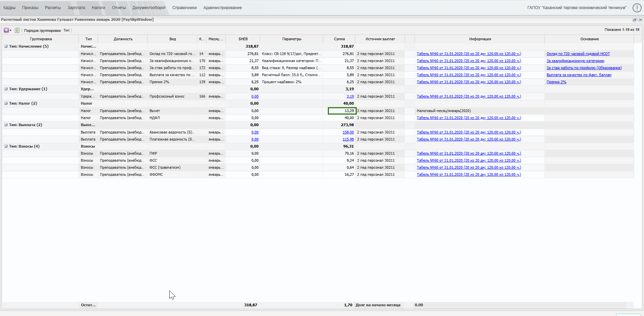Click the 3,19 sum link

point(350,96)
